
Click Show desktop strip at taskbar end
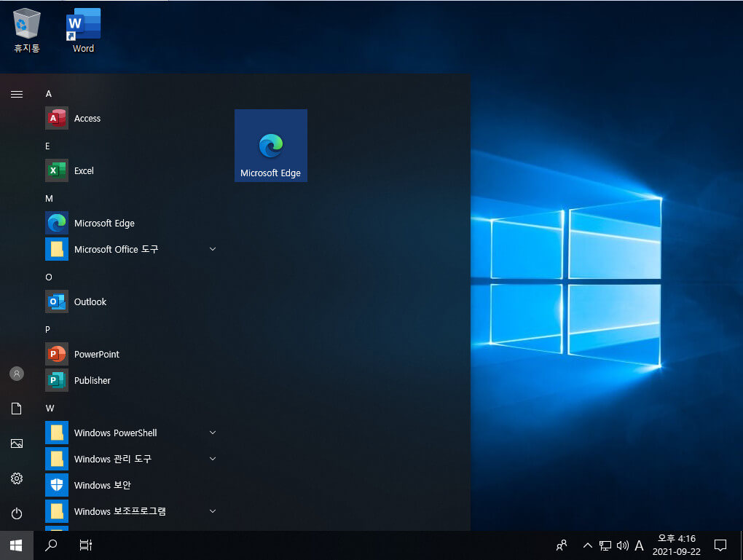(x=741, y=545)
